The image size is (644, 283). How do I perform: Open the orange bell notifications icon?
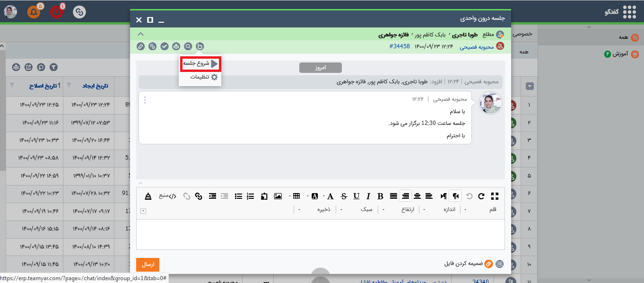(34, 12)
